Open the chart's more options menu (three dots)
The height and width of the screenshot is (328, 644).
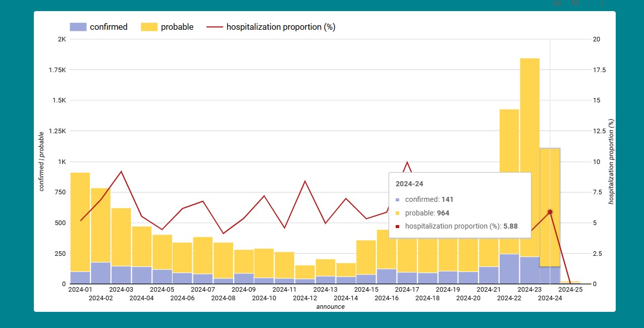pos(602,4)
